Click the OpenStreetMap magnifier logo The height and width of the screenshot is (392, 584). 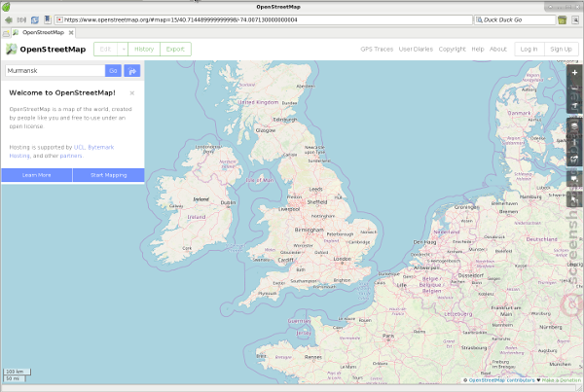point(11,49)
